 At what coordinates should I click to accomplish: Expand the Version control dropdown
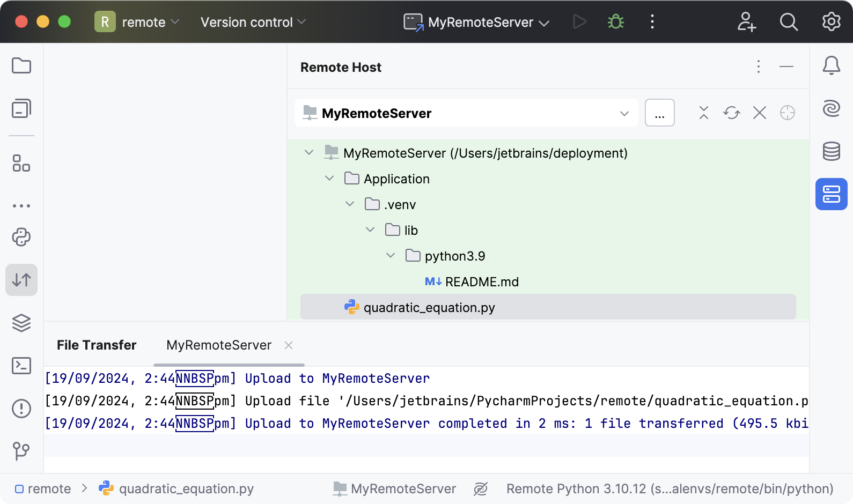pyautogui.click(x=253, y=22)
